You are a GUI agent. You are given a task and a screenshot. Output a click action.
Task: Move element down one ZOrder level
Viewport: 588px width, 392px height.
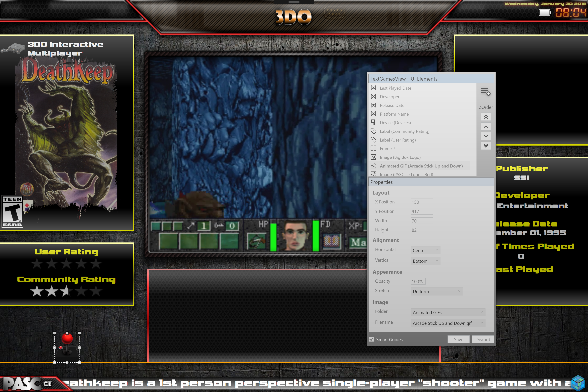pyautogui.click(x=486, y=136)
